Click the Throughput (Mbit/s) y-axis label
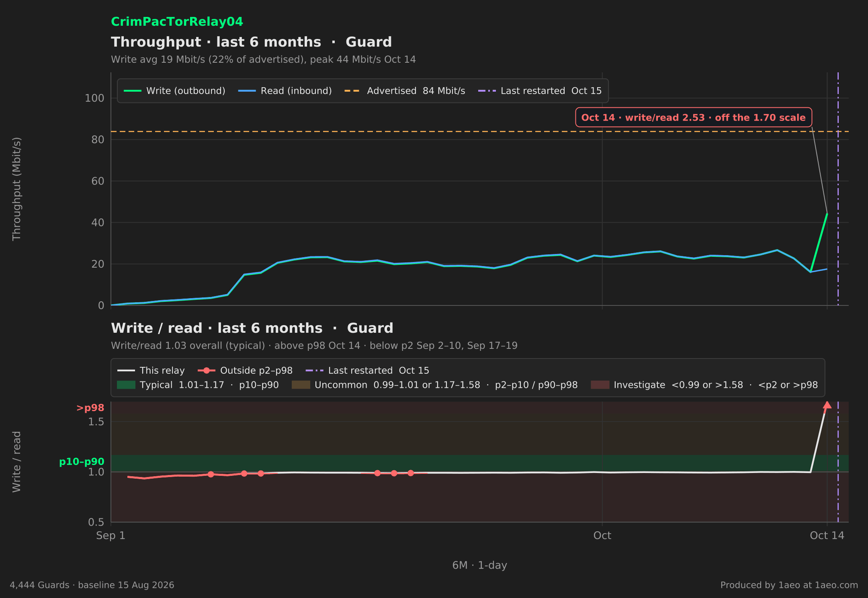Screen dimensions: 868x598 (16, 189)
